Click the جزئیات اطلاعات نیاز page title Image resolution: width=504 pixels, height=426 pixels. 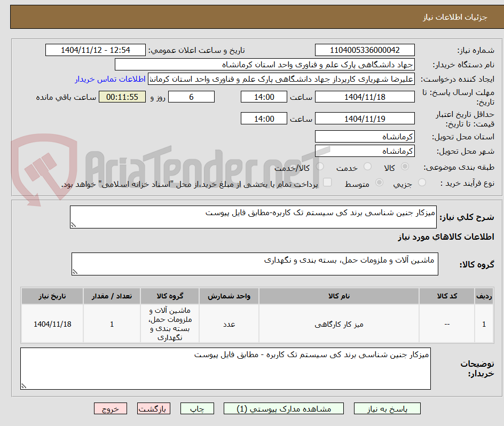click(x=455, y=17)
